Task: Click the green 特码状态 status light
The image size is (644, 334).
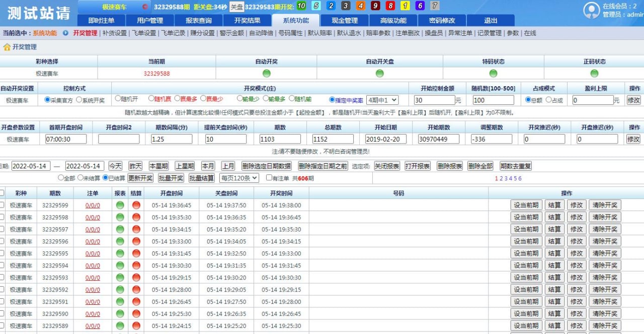Action: click(x=493, y=74)
